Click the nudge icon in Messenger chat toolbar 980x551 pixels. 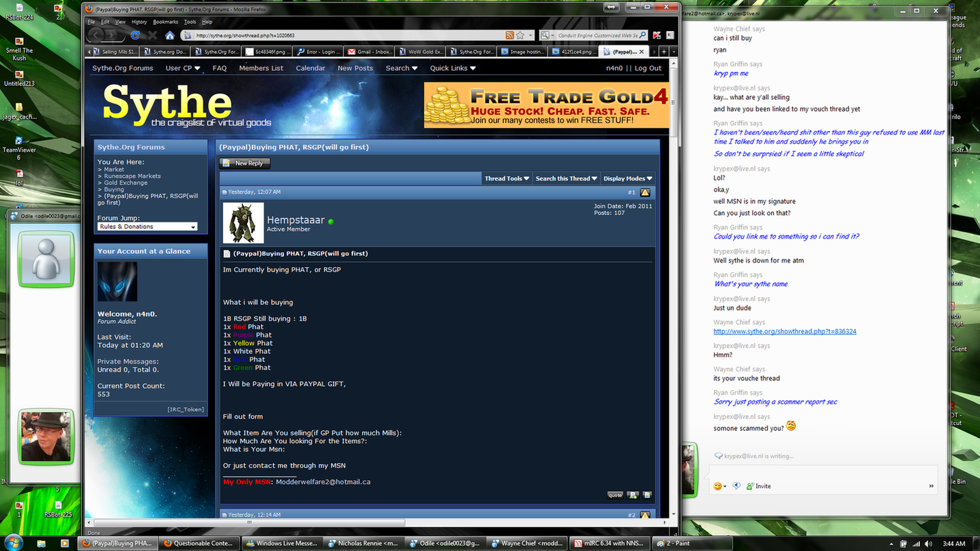pos(736,486)
